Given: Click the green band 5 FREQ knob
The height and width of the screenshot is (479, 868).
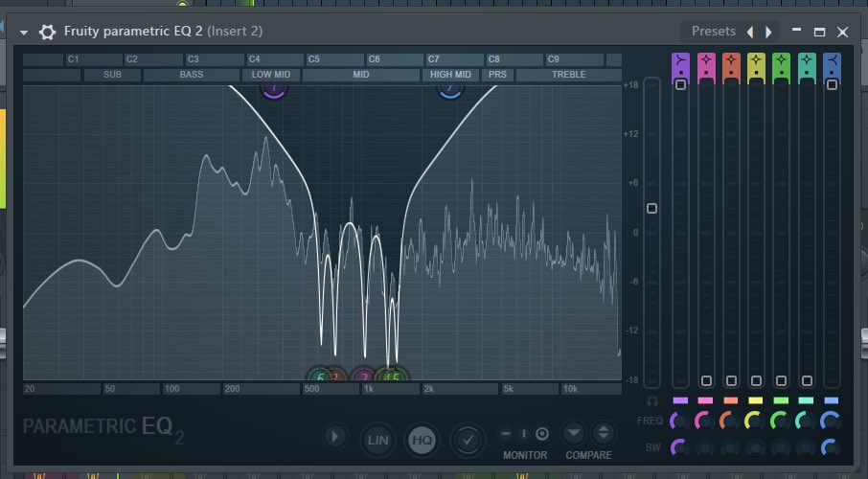Looking at the screenshot, I should coord(780,422).
